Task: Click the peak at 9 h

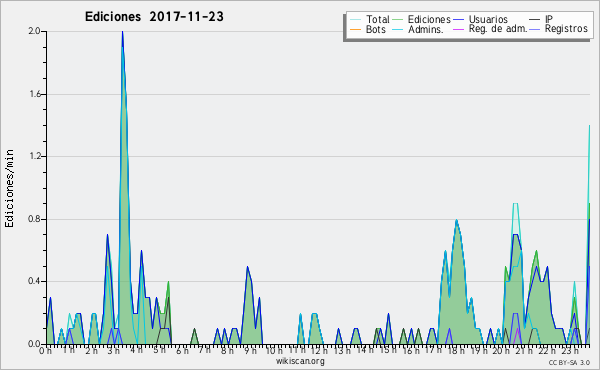Action: (248, 267)
